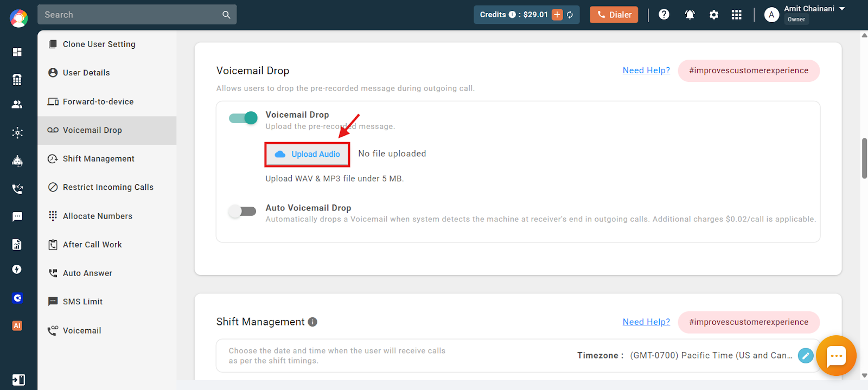Click the scrollbar up arrow

click(864, 35)
